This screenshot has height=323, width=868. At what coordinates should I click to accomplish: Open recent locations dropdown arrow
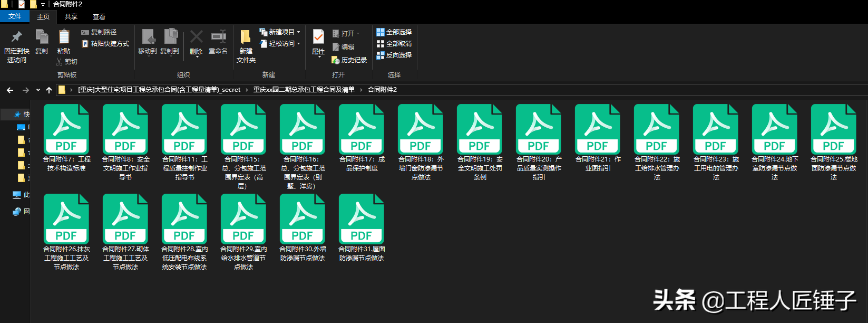pyautogui.click(x=38, y=90)
